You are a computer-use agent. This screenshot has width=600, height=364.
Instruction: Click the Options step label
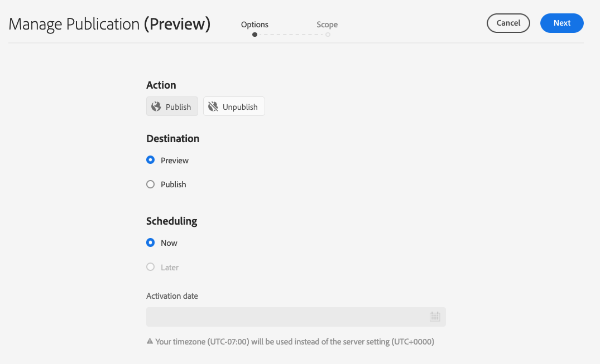tap(255, 25)
